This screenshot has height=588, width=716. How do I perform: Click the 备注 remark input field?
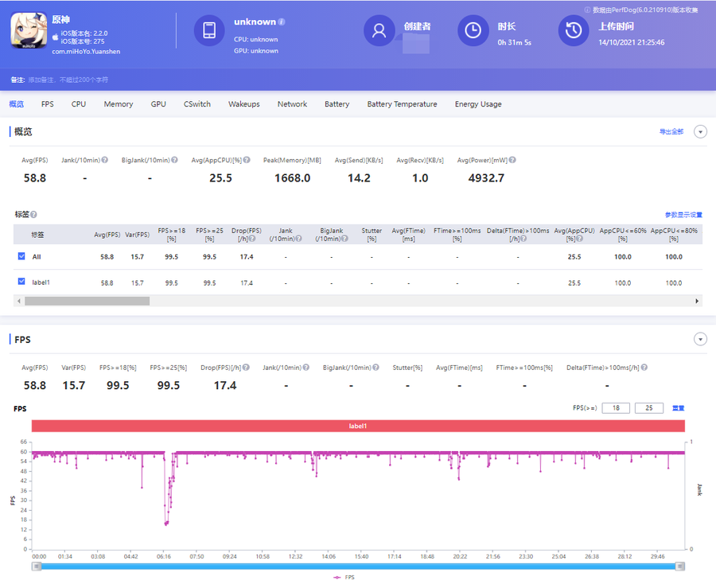pos(68,80)
